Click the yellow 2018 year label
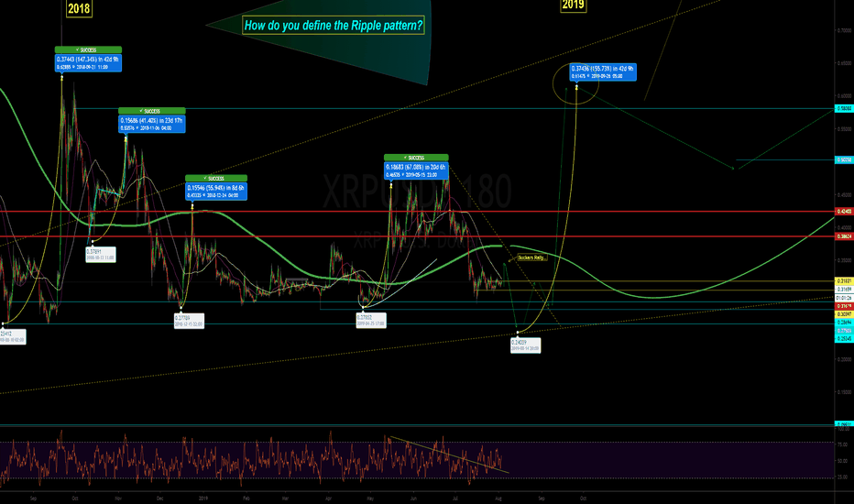854x504 pixels. click(x=79, y=9)
